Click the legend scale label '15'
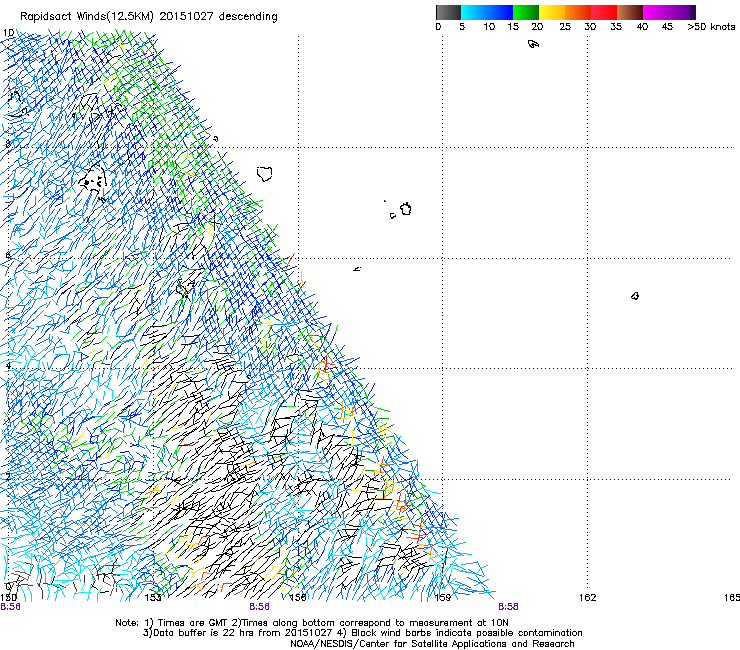This screenshot has width=740, height=650. point(513,27)
